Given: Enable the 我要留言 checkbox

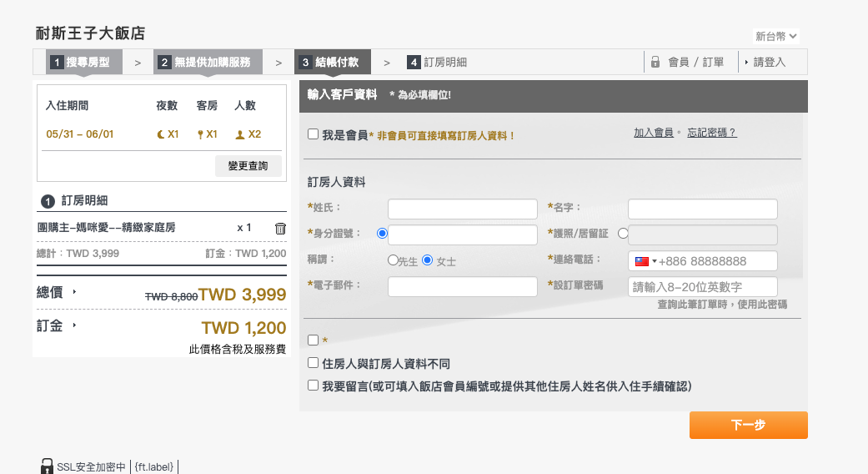Looking at the screenshot, I should click(x=313, y=386).
